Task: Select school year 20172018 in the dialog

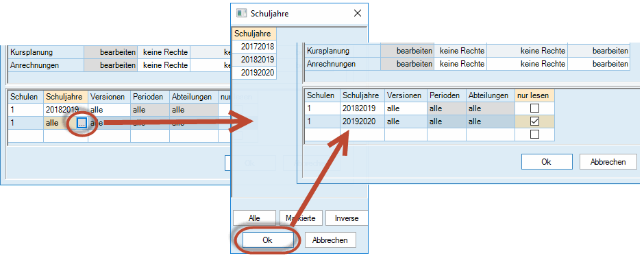Action: pos(254,46)
